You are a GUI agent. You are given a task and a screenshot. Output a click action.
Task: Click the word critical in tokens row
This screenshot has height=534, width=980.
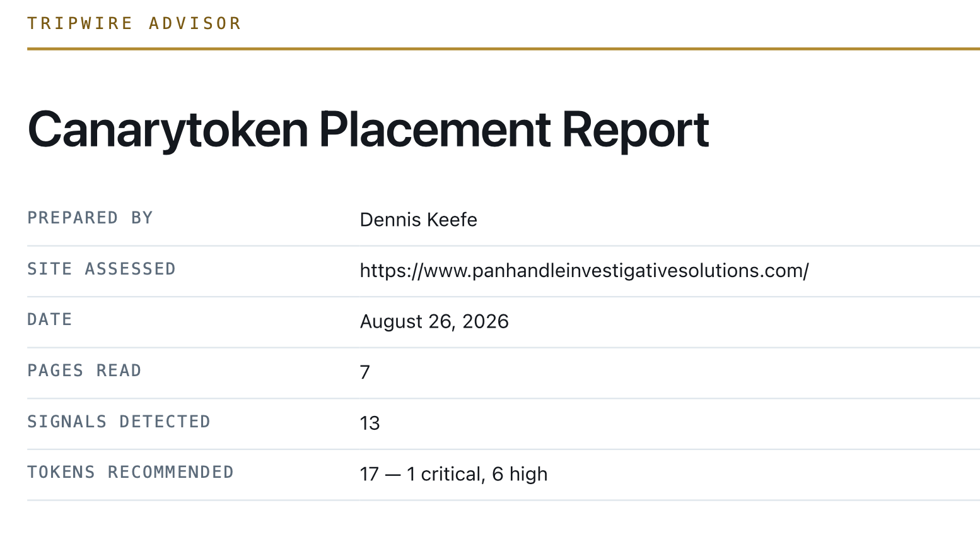[451, 474]
